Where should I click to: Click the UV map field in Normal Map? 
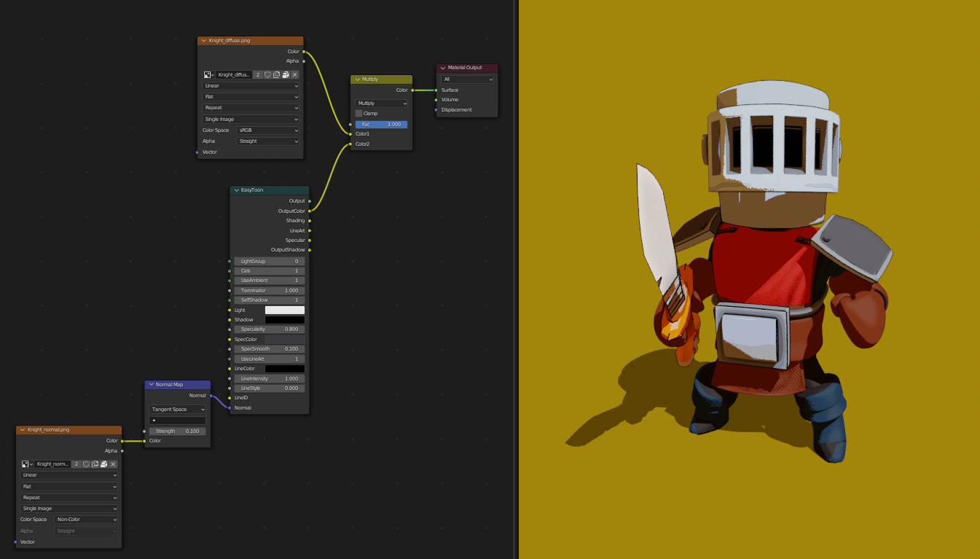178,421
